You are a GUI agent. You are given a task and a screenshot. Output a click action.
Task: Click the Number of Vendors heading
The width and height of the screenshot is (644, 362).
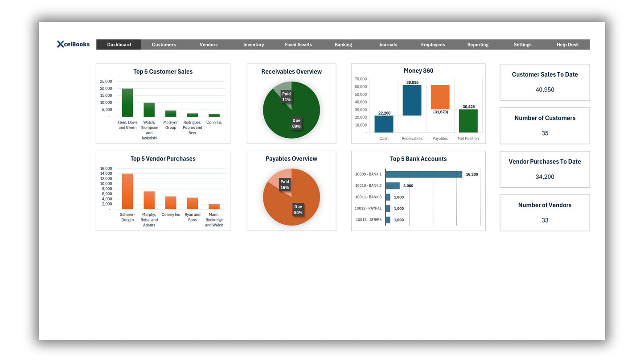(545, 205)
